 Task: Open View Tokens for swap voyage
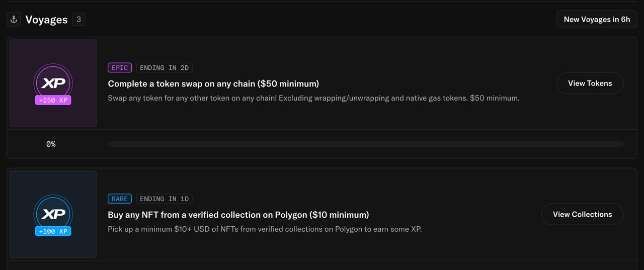point(590,83)
